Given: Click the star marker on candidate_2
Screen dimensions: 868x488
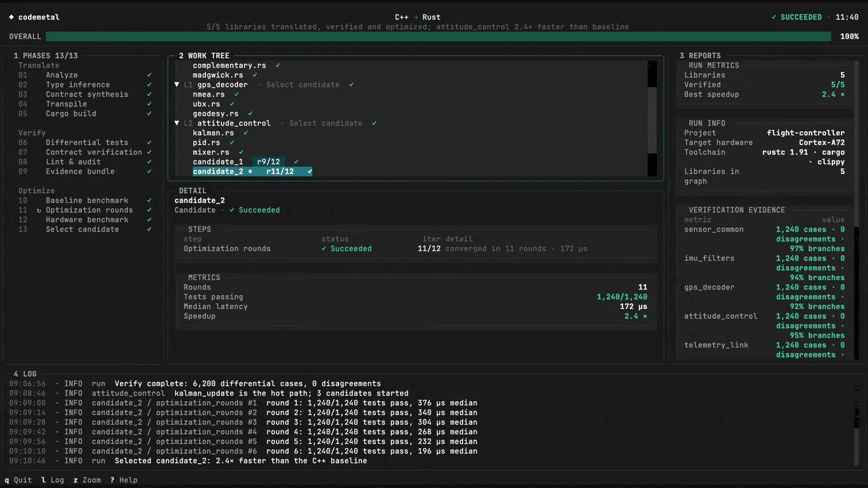Looking at the screenshot, I should 250,171.
